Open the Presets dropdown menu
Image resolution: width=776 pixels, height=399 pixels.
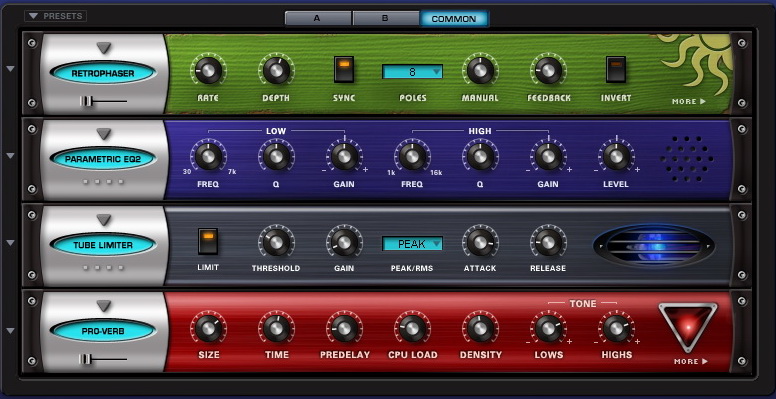tap(55, 16)
